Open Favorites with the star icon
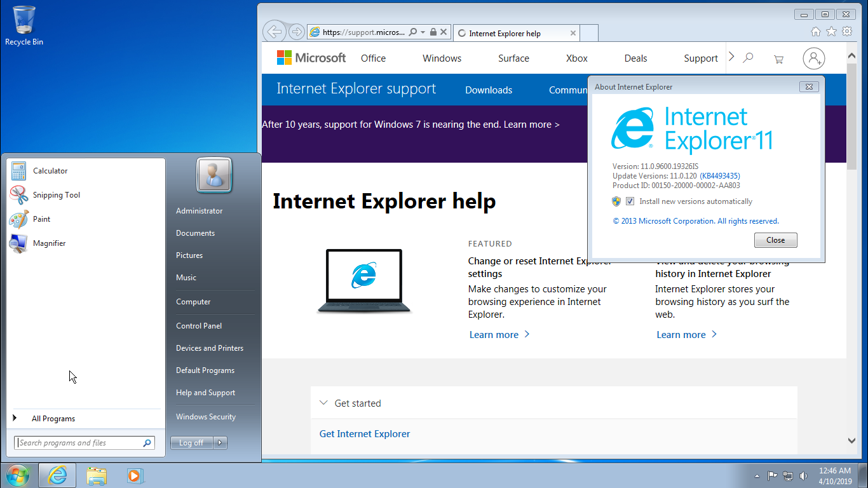The height and width of the screenshot is (488, 868). (831, 31)
